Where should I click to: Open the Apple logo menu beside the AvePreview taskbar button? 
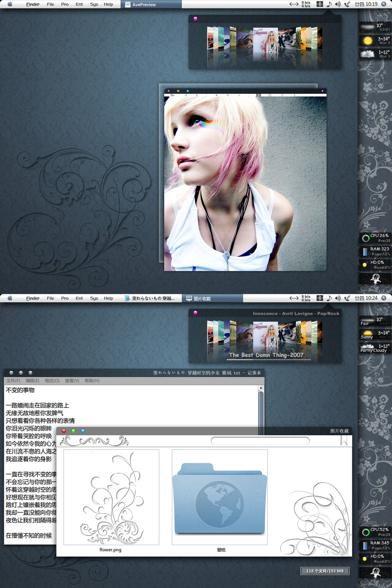(10, 4)
